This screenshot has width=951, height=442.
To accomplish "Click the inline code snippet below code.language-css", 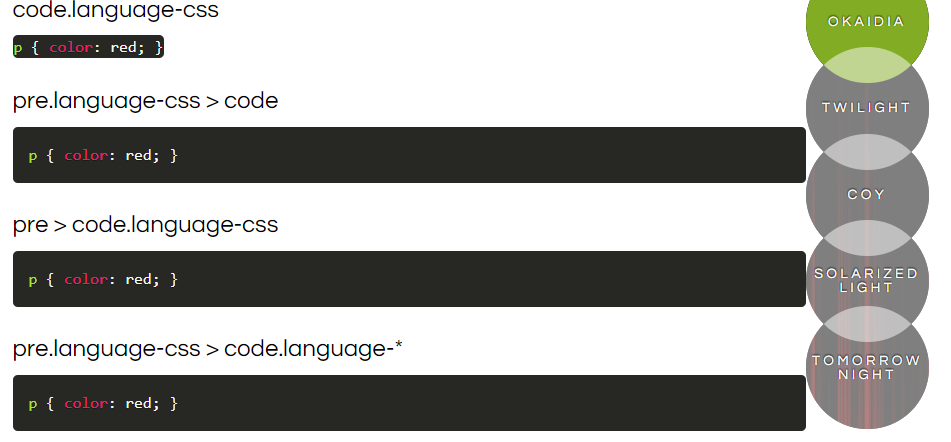I will (88, 47).
